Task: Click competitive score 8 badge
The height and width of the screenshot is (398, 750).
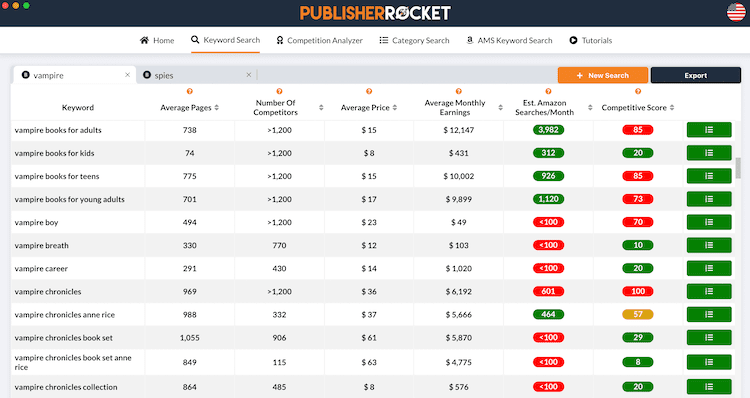Action: pos(638,362)
